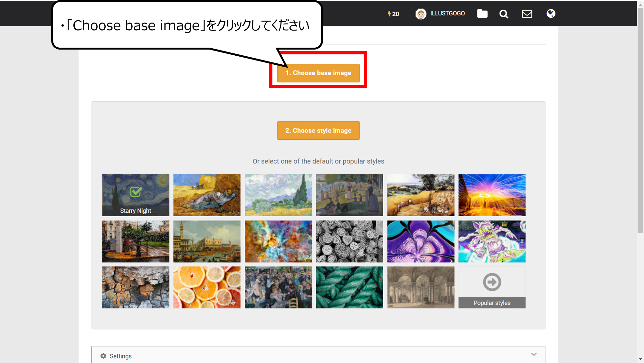This screenshot has width=644, height=363.
Task: Select the purple fractal flower style
Action: coord(421,241)
